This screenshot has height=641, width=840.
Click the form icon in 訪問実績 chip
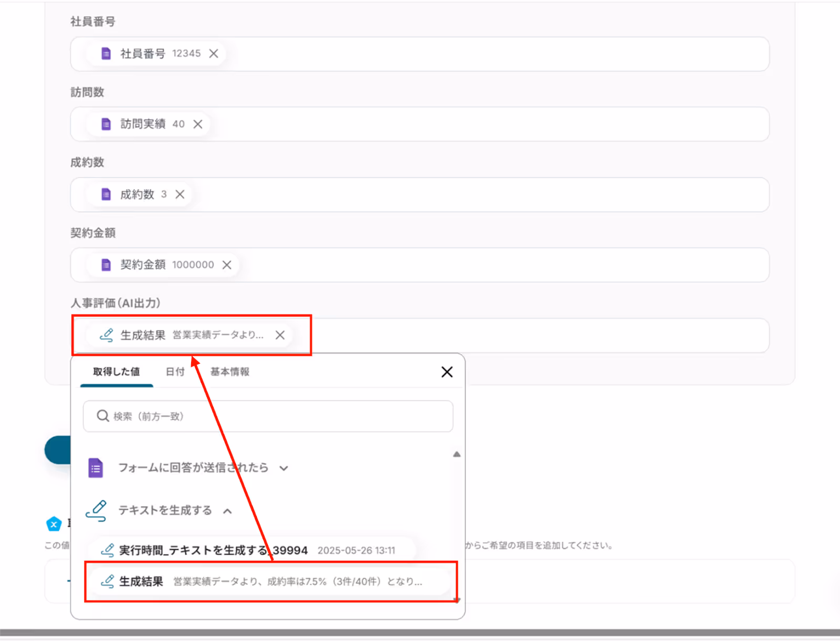(x=106, y=124)
